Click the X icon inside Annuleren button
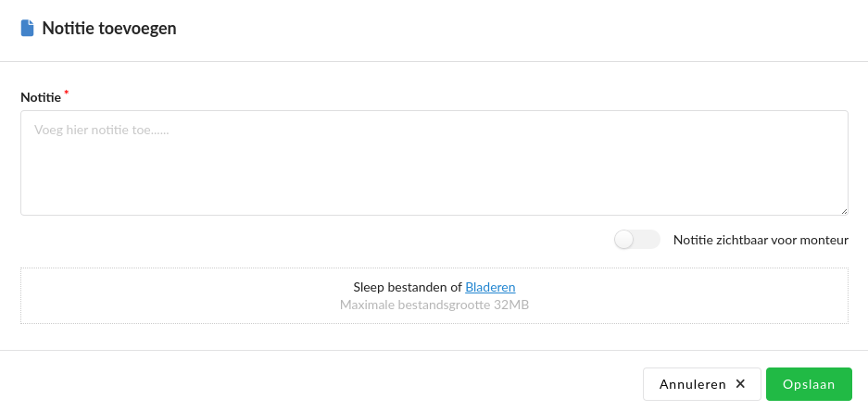 tap(740, 384)
